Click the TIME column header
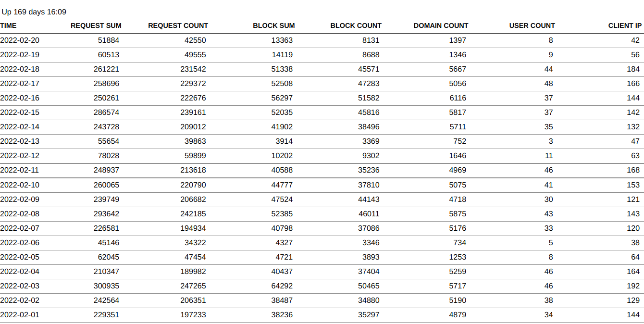 (8, 26)
